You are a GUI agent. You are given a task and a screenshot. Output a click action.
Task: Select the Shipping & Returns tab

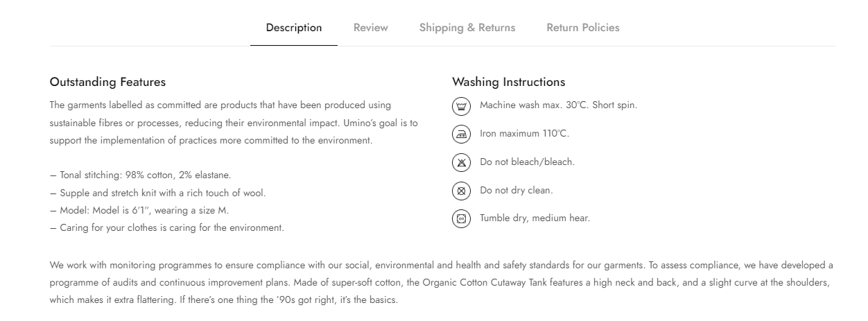467,28
